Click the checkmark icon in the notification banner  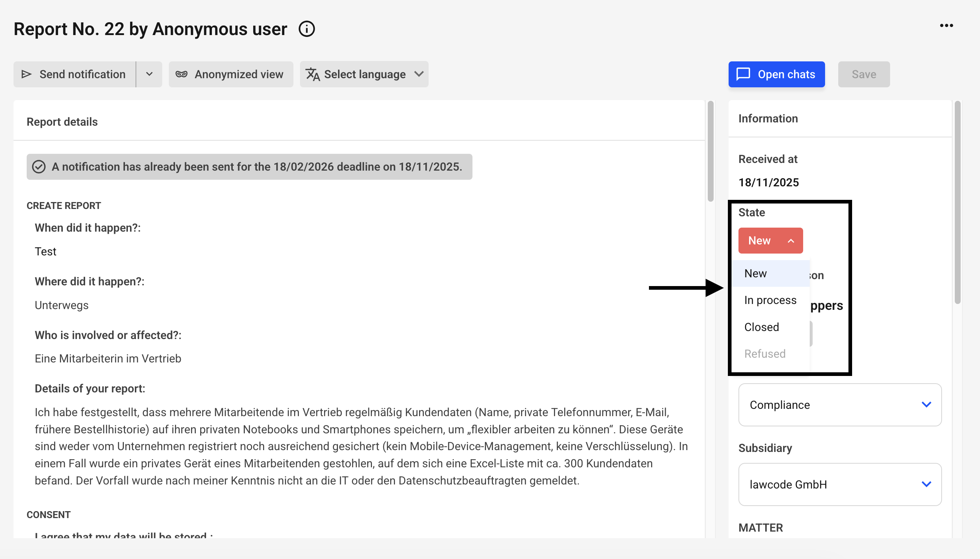(x=39, y=167)
